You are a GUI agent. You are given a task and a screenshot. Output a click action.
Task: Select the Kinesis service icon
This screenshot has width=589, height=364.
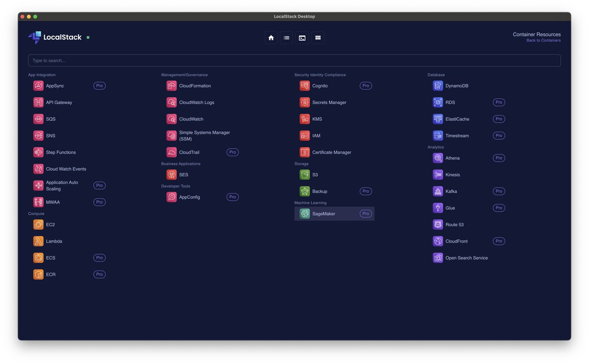coord(438,175)
